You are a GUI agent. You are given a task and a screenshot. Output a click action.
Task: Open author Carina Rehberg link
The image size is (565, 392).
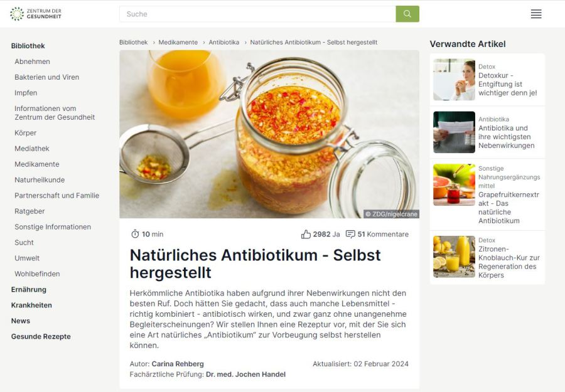pyautogui.click(x=178, y=364)
